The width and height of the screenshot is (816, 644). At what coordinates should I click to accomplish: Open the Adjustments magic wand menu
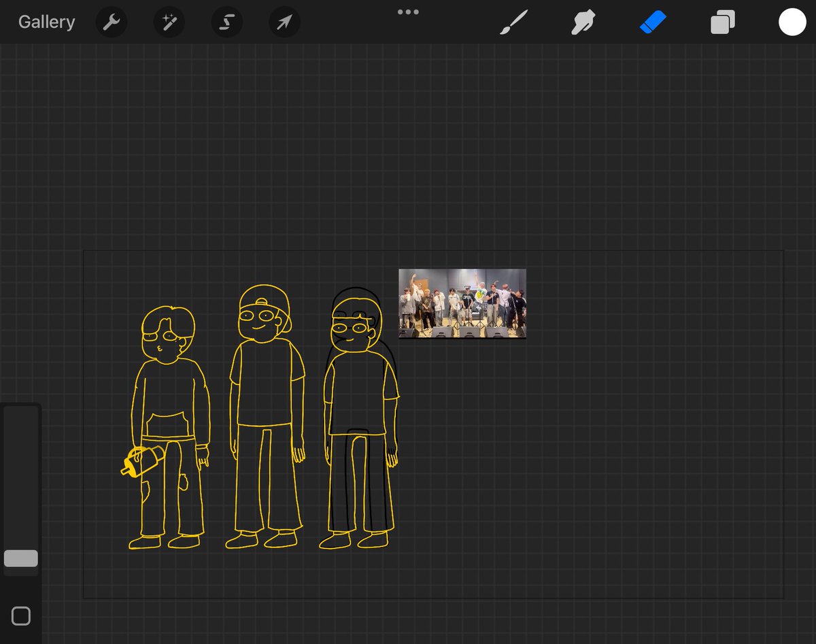(x=169, y=22)
